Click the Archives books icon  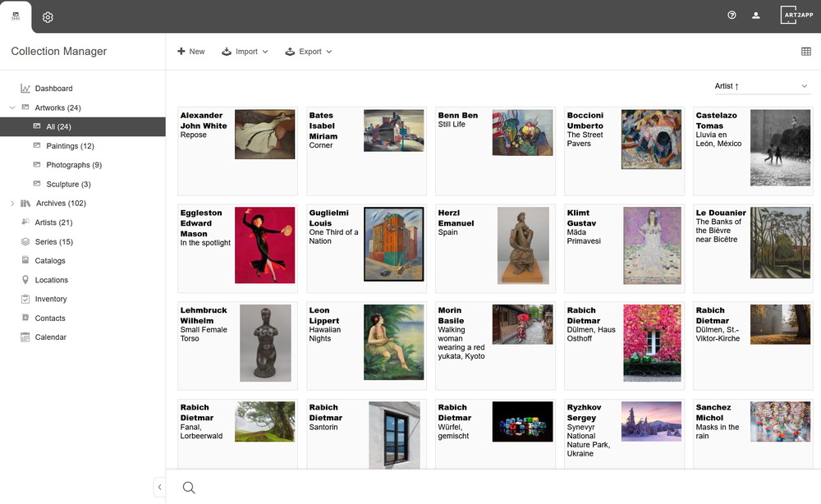pos(25,203)
